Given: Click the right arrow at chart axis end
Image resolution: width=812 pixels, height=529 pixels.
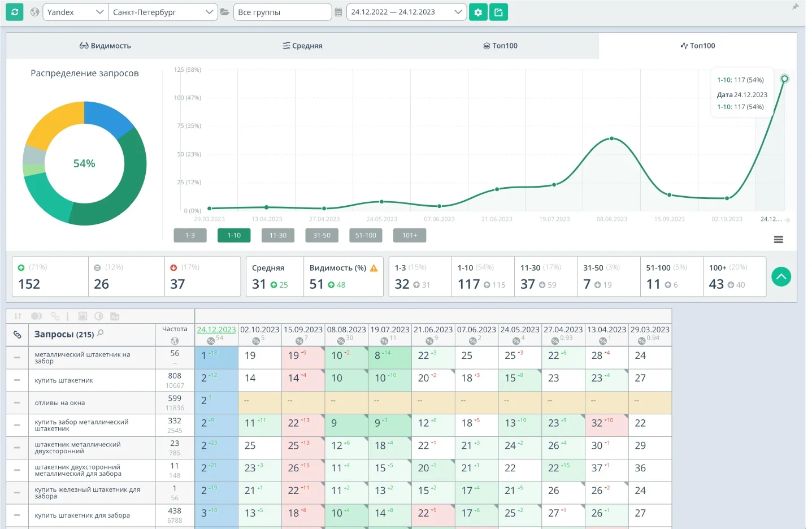Looking at the screenshot, I should pos(787,220).
